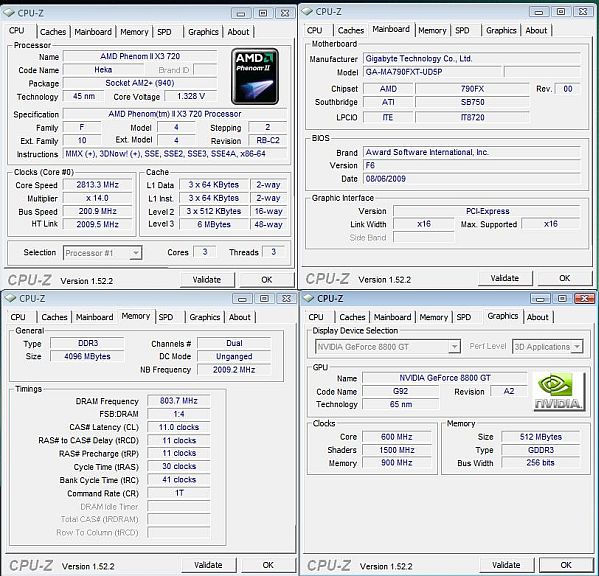The width and height of the screenshot is (599, 576).
Task: Open Caches tab in the Memory window
Action: coord(54,317)
